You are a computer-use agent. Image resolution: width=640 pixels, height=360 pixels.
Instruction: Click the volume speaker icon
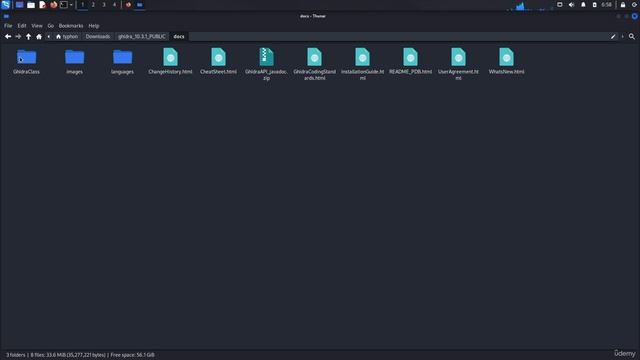click(x=571, y=5)
